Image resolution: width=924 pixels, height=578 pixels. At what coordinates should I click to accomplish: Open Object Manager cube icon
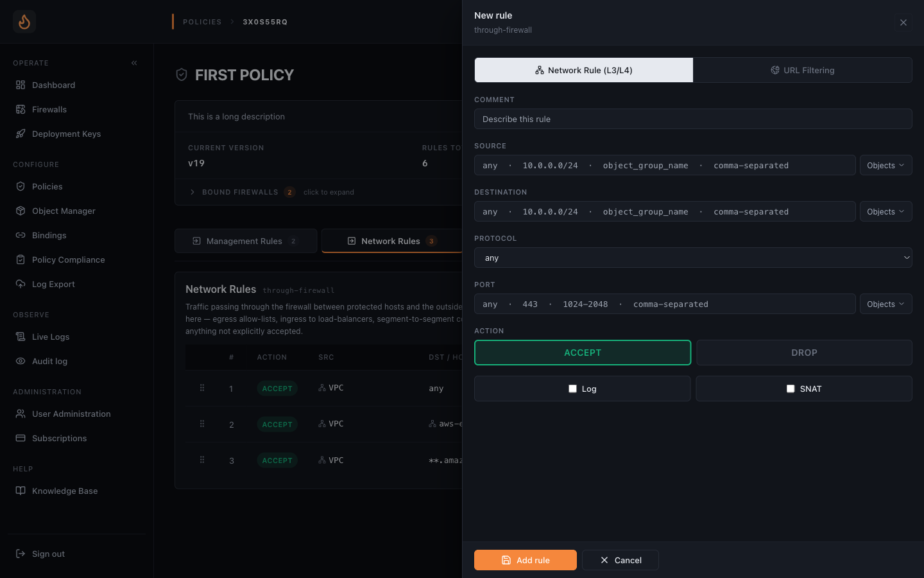click(x=21, y=211)
